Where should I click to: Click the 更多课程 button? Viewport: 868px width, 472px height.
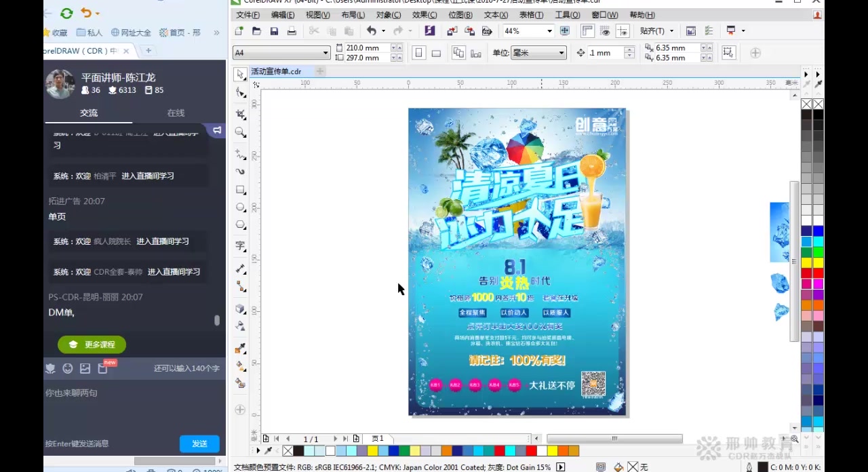point(92,345)
